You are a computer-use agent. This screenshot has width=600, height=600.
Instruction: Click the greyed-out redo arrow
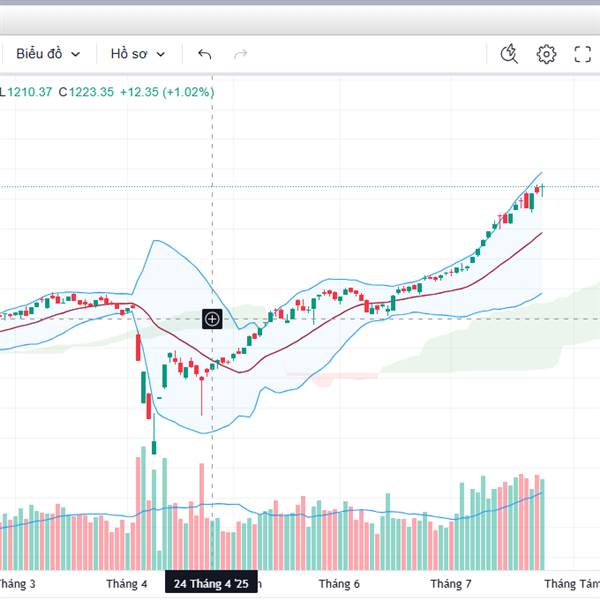240,54
